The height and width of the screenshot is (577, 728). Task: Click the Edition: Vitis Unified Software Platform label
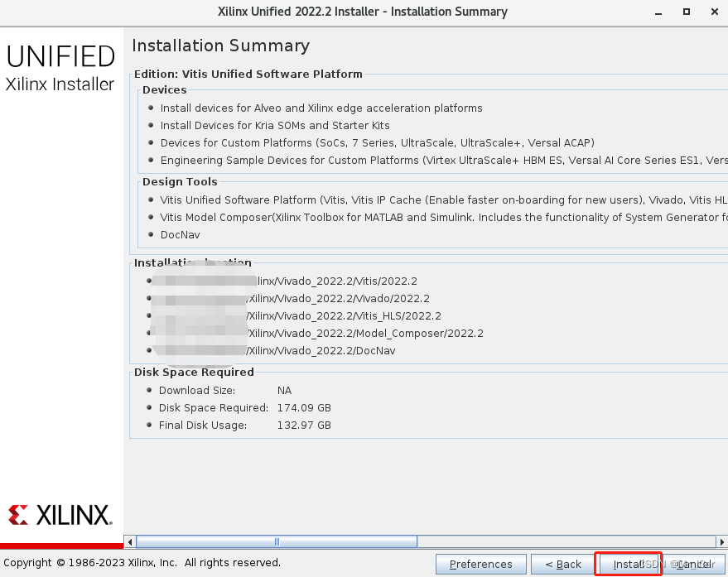click(248, 75)
